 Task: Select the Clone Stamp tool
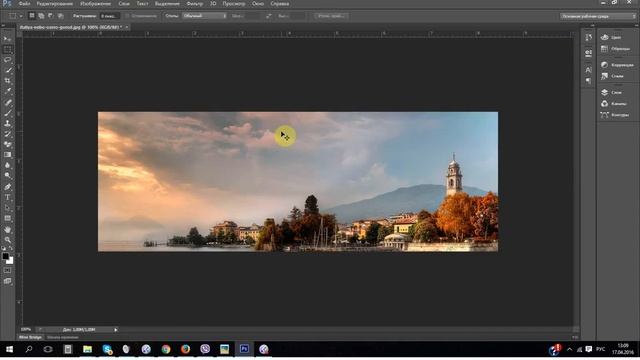point(7,123)
